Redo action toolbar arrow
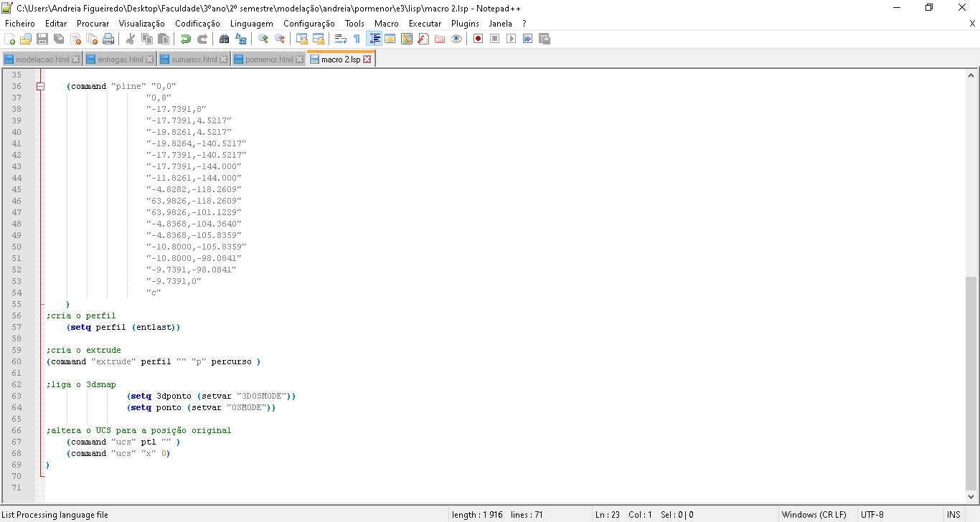This screenshot has height=522, width=980. point(202,39)
